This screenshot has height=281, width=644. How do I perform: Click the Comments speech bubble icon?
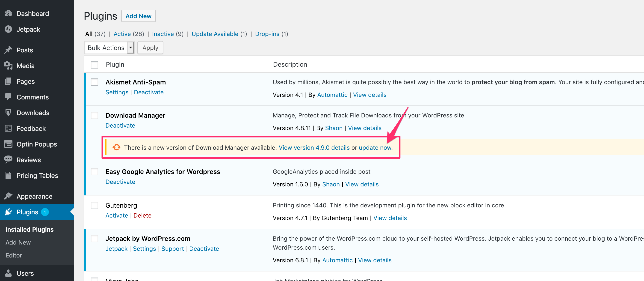coord(8,97)
